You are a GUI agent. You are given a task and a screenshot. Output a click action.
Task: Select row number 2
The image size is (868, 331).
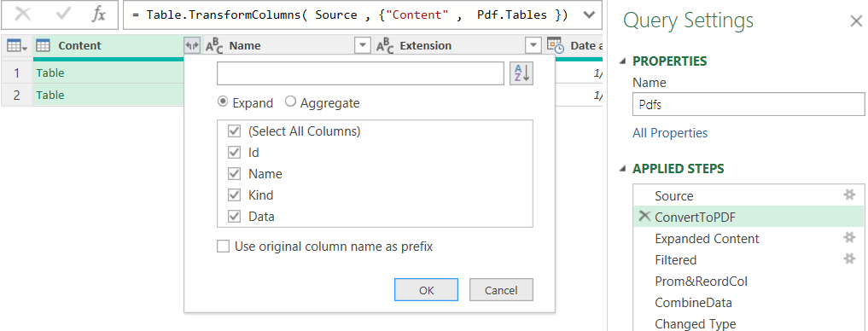16,96
